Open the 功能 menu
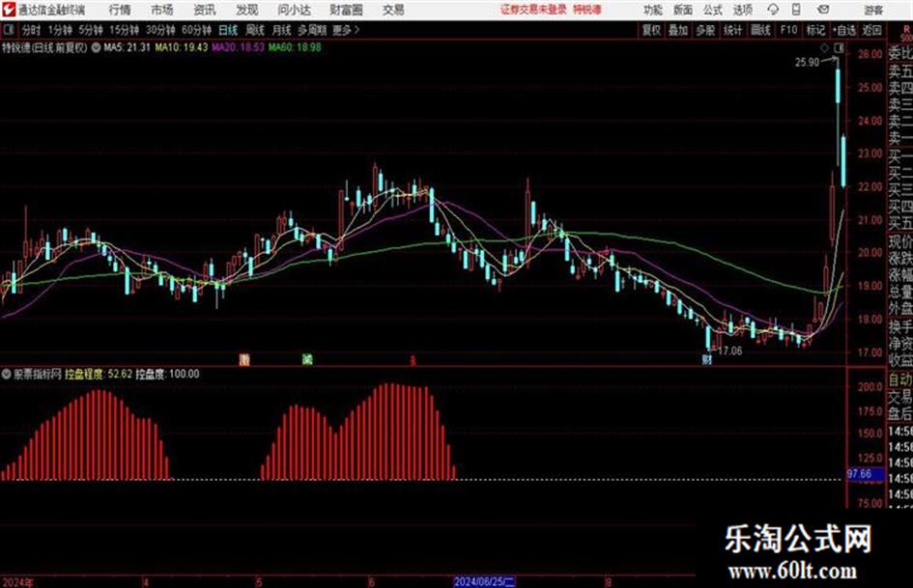The height and width of the screenshot is (588, 913). [x=653, y=10]
